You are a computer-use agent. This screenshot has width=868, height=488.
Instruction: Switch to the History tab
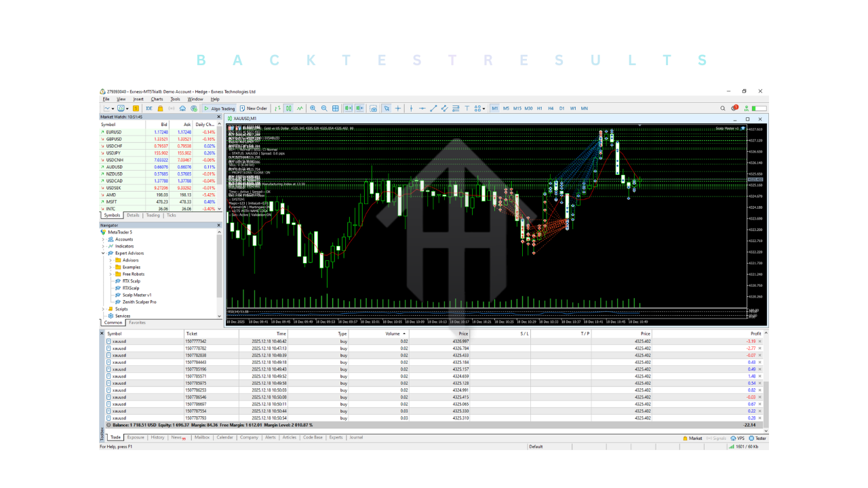pyautogui.click(x=157, y=437)
